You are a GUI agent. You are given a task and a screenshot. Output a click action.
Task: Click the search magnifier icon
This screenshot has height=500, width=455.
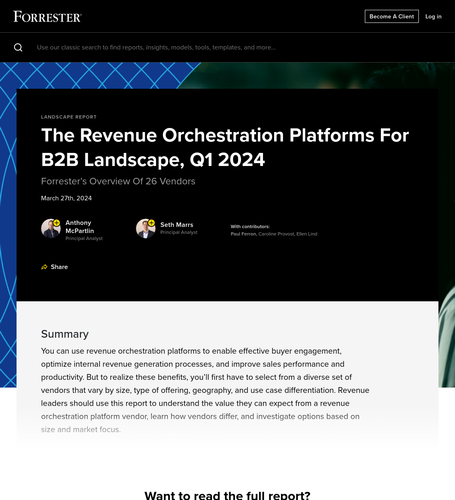click(x=18, y=47)
